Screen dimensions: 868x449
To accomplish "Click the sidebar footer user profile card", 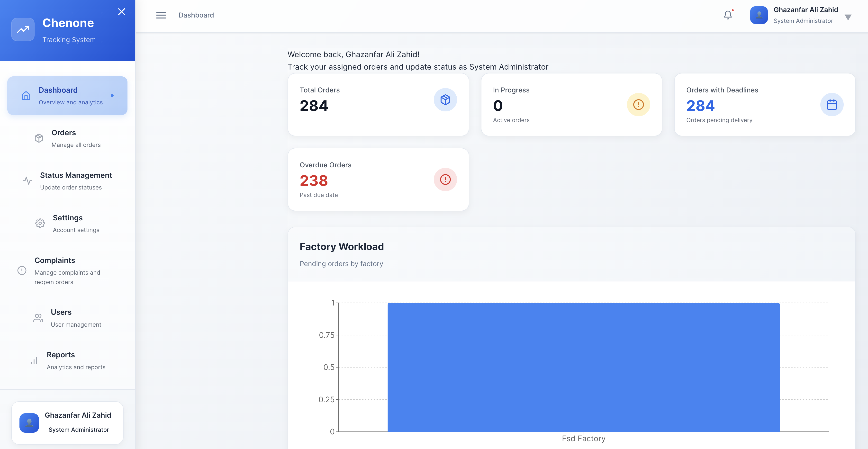I will tap(67, 422).
